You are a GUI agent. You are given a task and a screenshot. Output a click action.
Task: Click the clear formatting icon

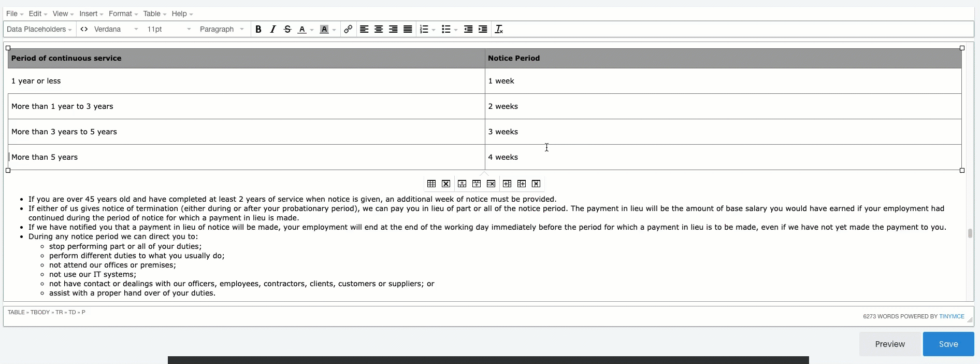[x=499, y=29]
